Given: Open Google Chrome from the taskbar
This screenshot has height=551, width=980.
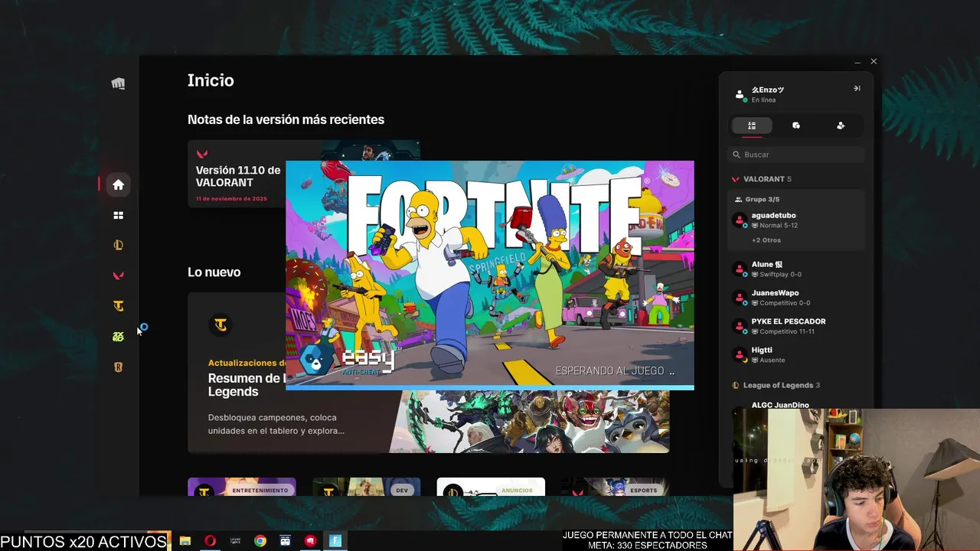Looking at the screenshot, I should click(x=260, y=540).
